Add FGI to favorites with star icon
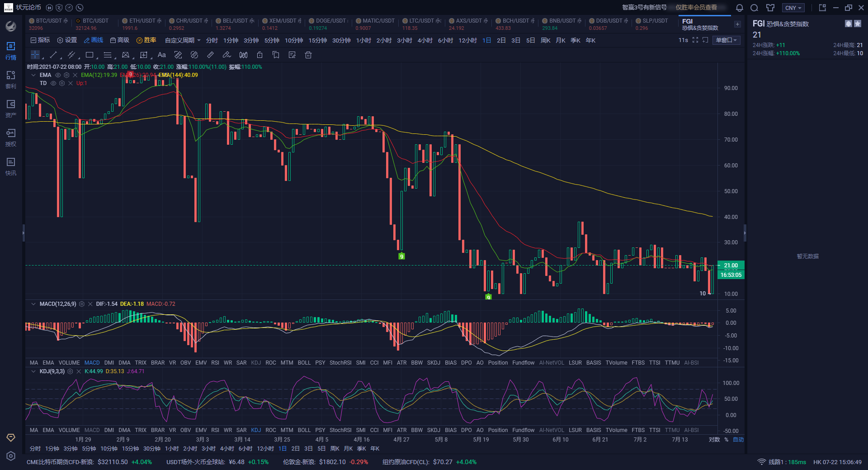This screenshot has height=470, width=868. coord(857,24)
